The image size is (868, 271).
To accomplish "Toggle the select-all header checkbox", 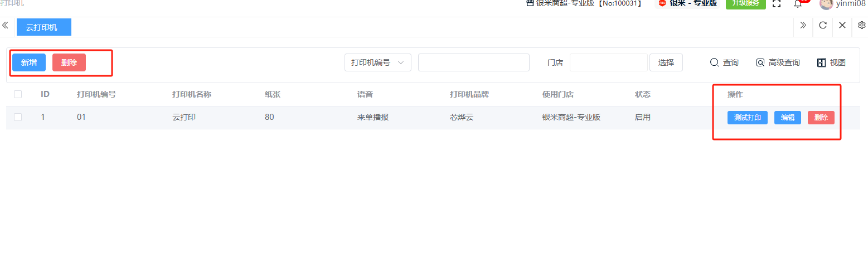I will 18,94.
